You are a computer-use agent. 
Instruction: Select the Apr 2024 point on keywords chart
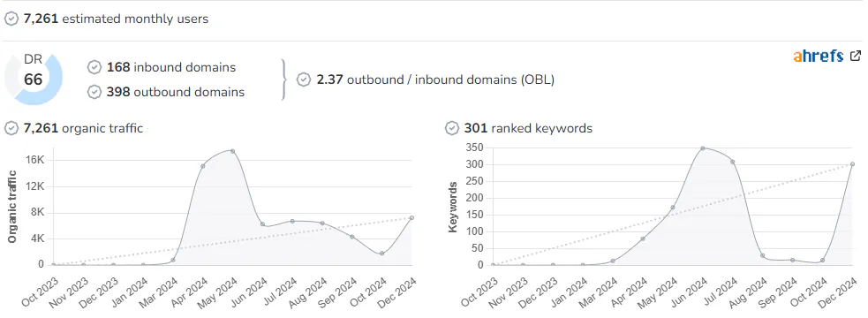click(643, 238)
